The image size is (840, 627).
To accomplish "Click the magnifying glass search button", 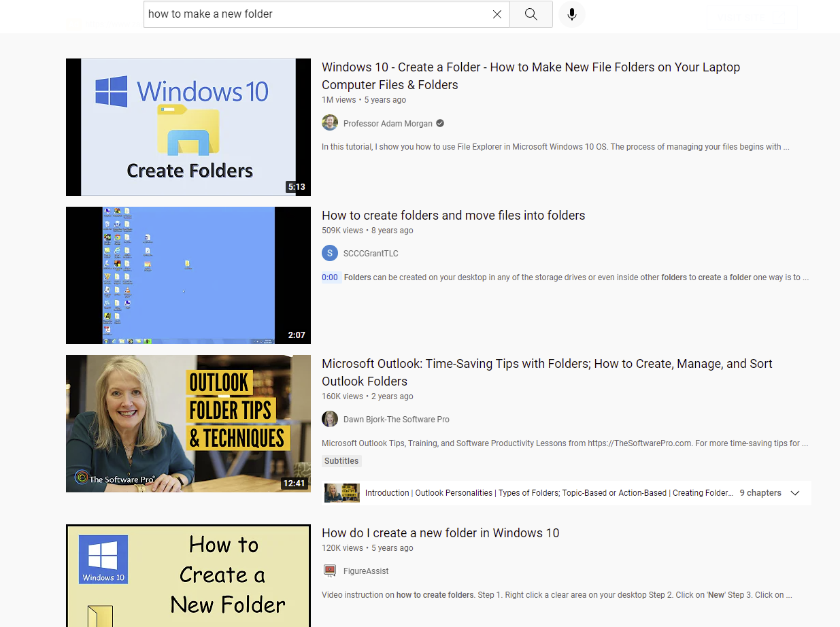I will [x=531, y=14].
